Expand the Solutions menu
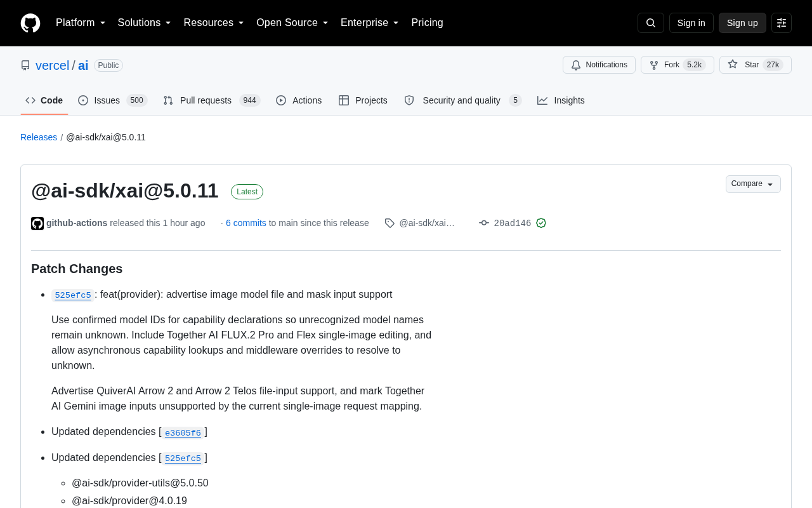 point(145,23)
